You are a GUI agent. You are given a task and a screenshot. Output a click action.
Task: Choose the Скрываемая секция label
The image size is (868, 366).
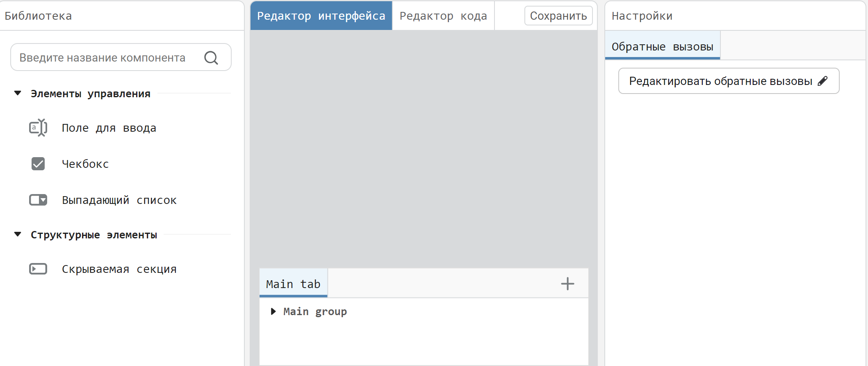[119, 269]
